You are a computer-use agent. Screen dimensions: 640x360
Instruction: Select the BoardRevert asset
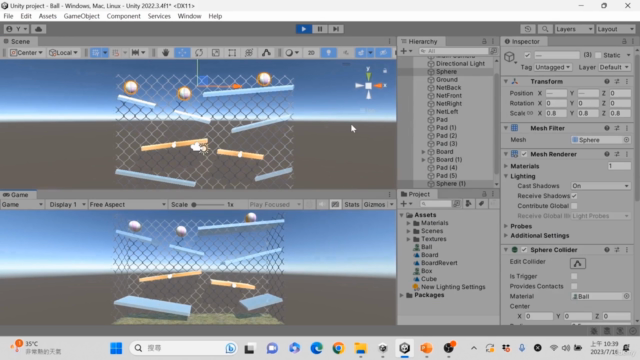pyautogui.click(x=439, y=263)
